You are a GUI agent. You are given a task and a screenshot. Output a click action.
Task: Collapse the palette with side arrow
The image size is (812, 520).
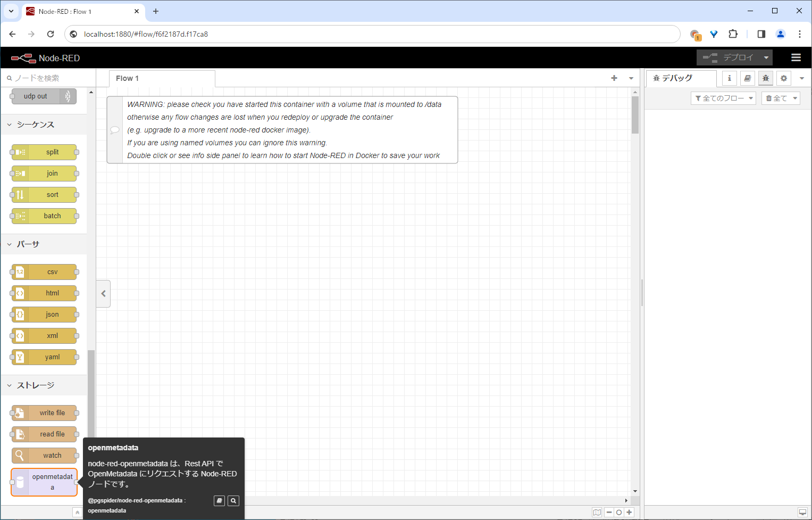coord(103,294)
